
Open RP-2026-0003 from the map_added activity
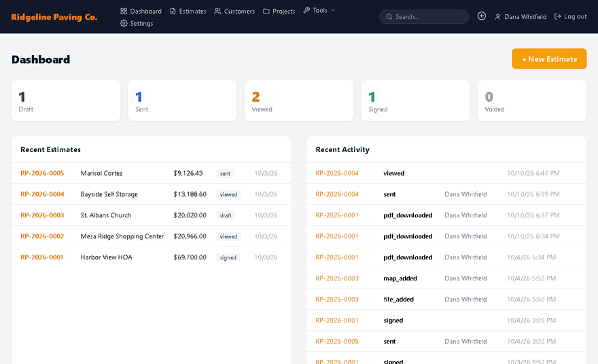337,278
